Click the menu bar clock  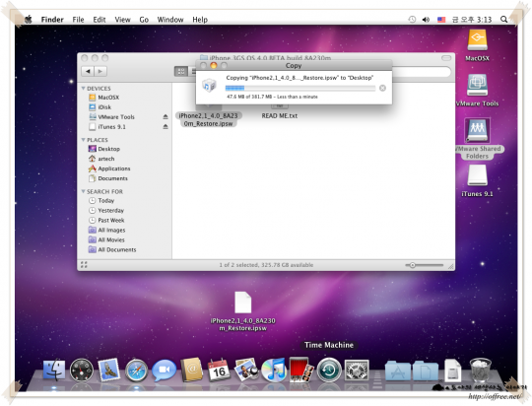(472, 20)
